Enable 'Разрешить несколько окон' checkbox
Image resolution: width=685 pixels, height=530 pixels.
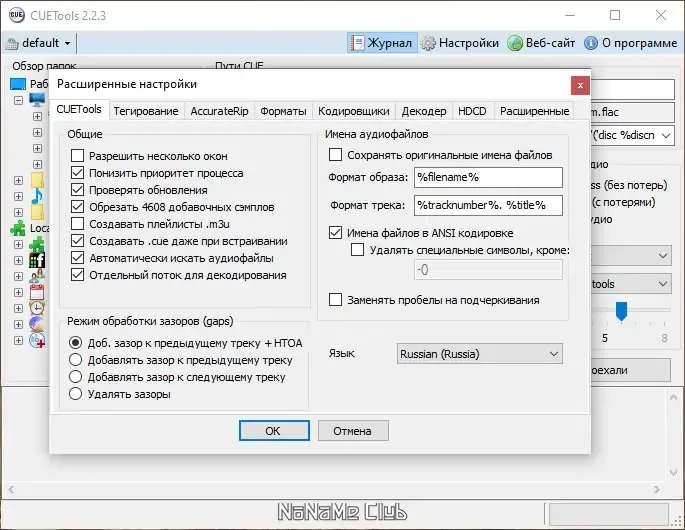click(77, 156)
